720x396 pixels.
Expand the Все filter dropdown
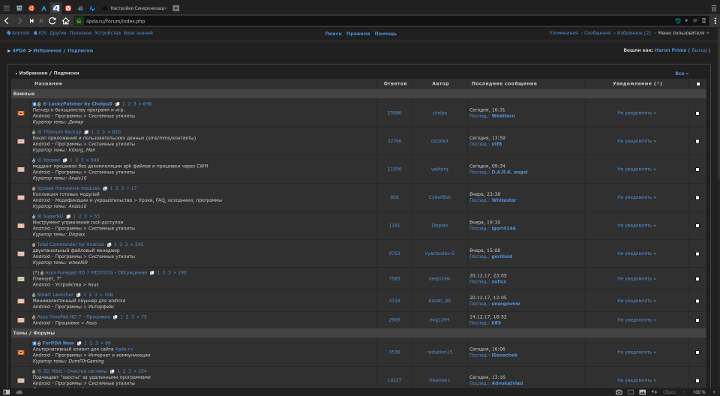coord(681,74)
